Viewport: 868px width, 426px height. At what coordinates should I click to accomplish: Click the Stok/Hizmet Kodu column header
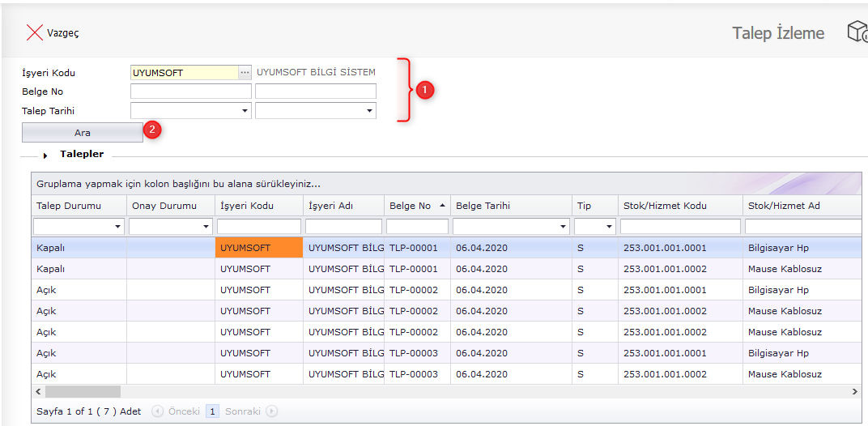pyautogui.click(x=665, y=206)
